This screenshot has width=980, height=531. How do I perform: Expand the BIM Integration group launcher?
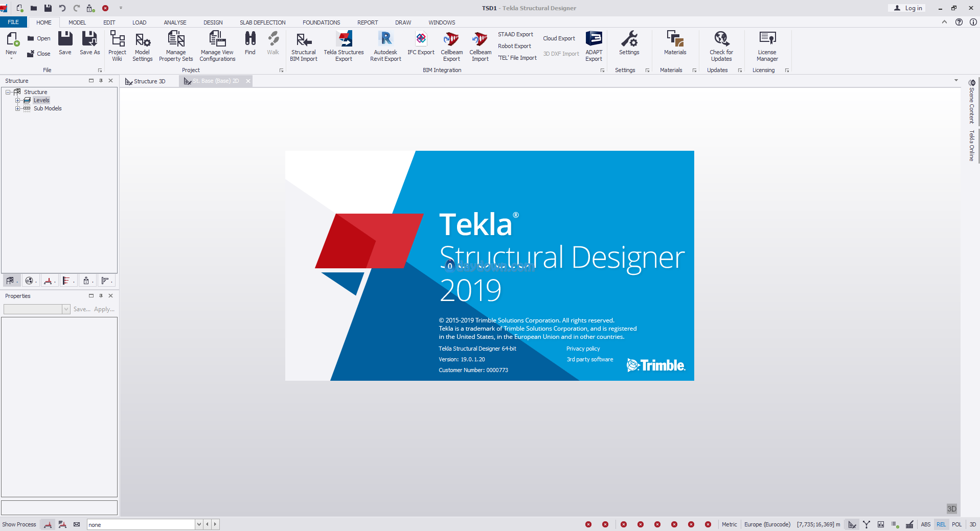pos(602,71)
